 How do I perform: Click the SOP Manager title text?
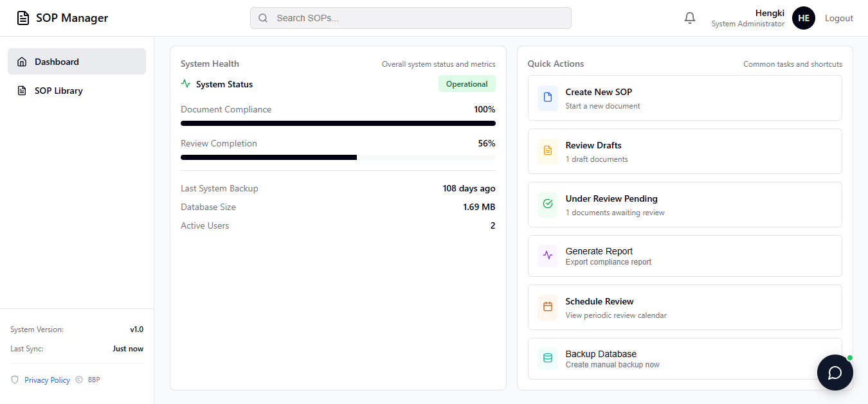pyautogui.click(x=72, y=18)
